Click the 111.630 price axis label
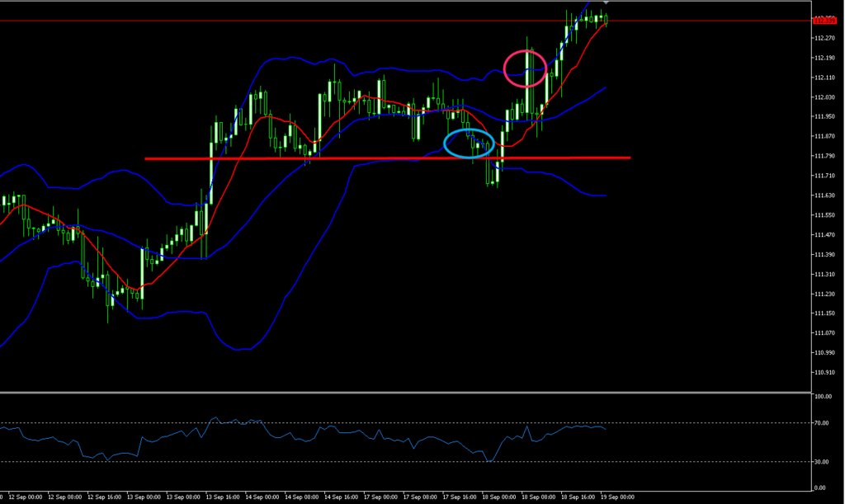This screenshot has width=845, height=504. pyautogui.click(x=825, y=195)
